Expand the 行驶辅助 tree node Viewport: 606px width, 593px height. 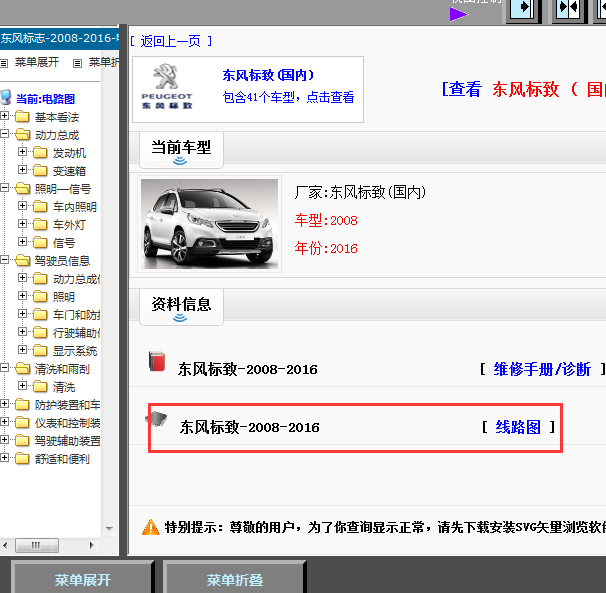22,332
